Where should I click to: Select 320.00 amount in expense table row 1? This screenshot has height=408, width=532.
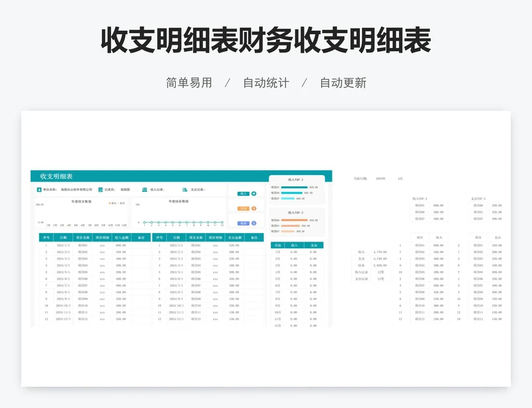pos(234,246)
